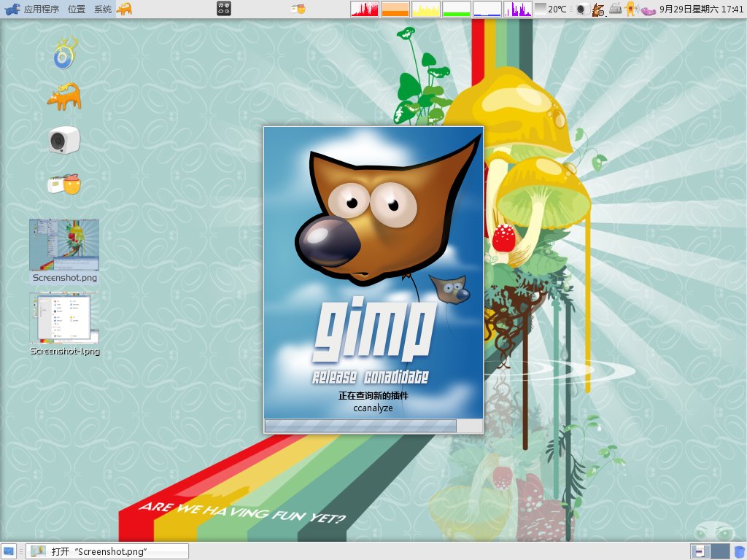Open the speaker volume applet in top panel
Viewport: 747px width, 560px height.
582,9
